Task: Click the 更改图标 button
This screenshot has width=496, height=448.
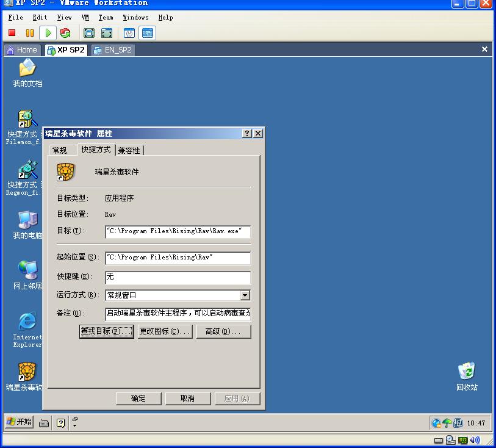Action: point(165,331)
